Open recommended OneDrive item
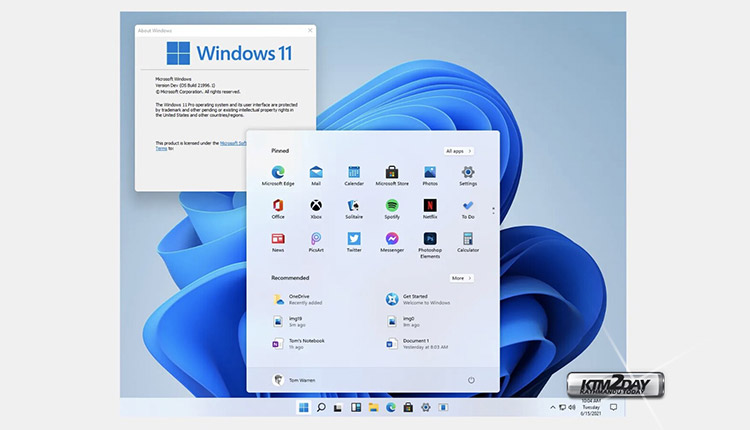 298,299
